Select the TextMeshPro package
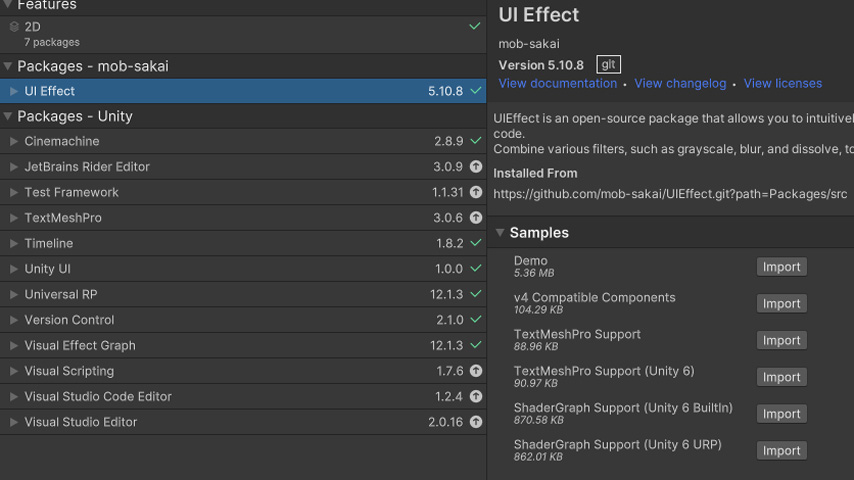This screenshot has height=480, width=854. tap(243, 218)
